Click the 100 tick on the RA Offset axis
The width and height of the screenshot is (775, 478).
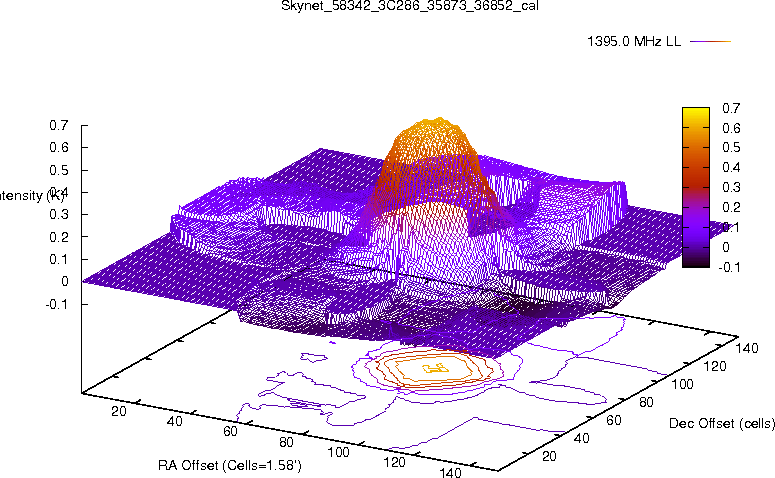point(339,452)
